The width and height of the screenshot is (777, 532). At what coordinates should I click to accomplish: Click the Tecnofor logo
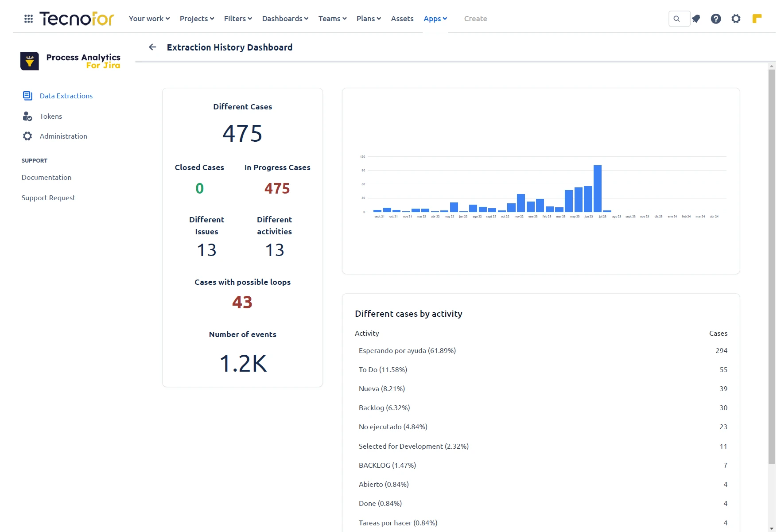tap(77, 19)
